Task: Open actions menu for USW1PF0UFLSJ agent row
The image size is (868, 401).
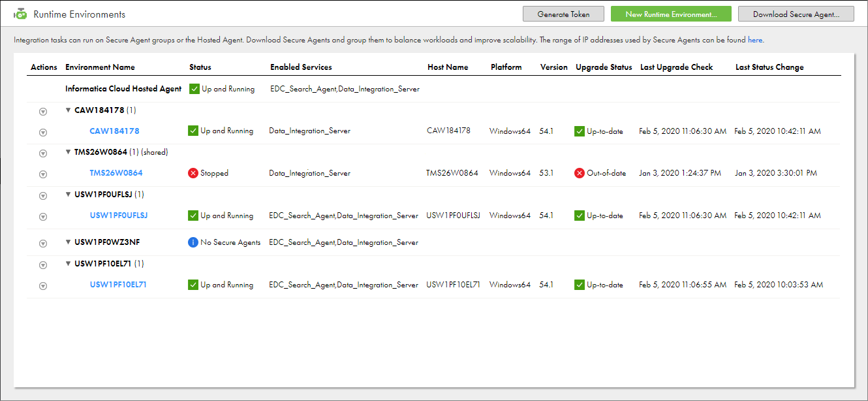Action: tap(43, 216)
